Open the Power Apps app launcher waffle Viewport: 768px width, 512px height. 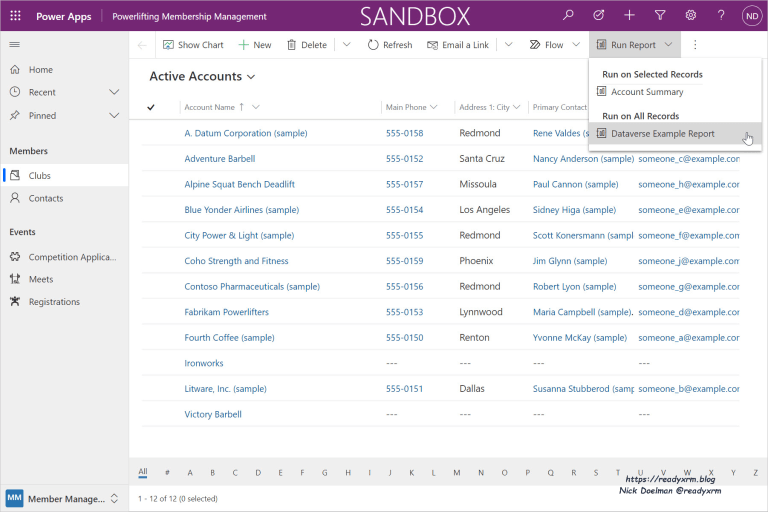(x=15, y=16)
